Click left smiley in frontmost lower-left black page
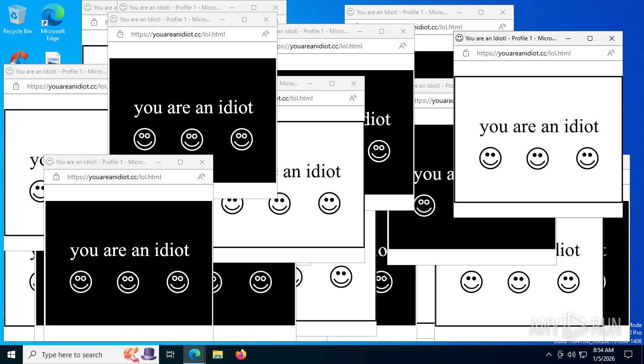 tap(80, 282)
